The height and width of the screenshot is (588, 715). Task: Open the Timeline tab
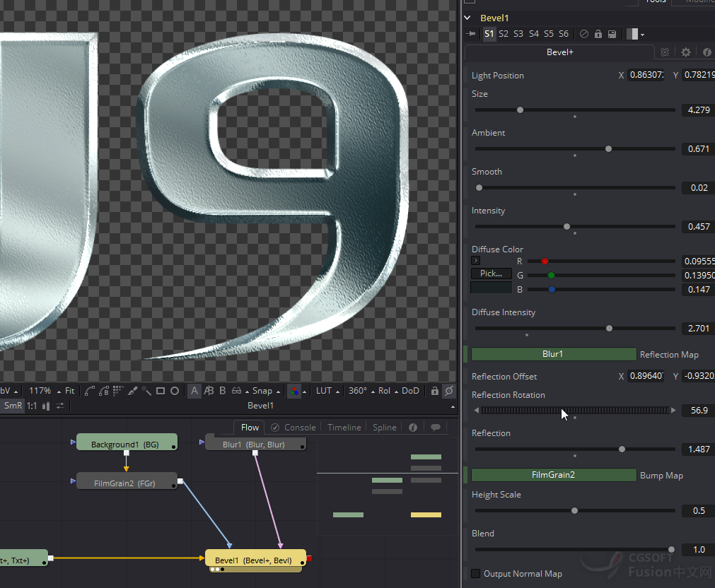[x=344, y=428]
